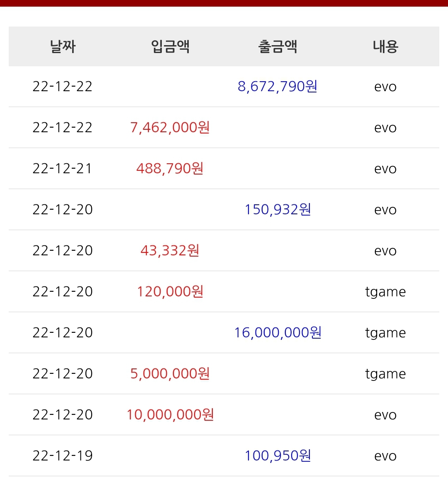Click the 22-12-19 date cell
The height and width of the screenshot is (487, 448).
click(63, 456)
